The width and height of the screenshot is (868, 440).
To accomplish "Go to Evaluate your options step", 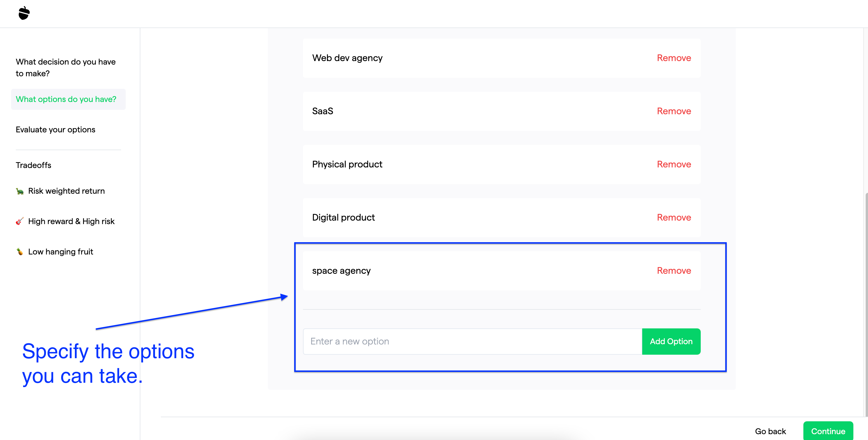I will click(56, 130).
